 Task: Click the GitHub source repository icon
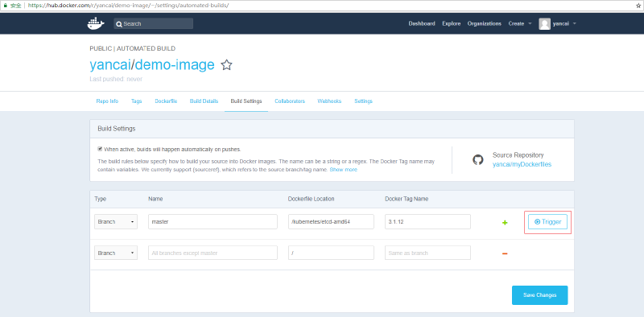(478, 160)
